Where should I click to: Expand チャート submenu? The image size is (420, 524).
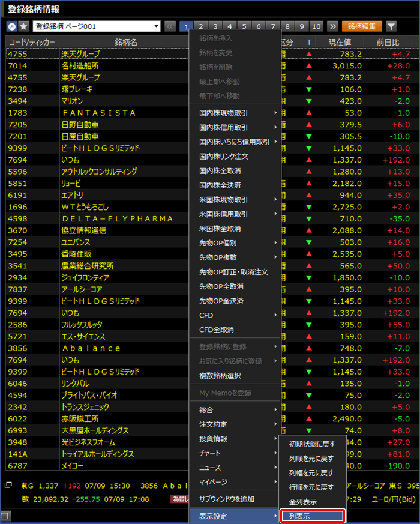pyautogui.click(x=235, y=453)
